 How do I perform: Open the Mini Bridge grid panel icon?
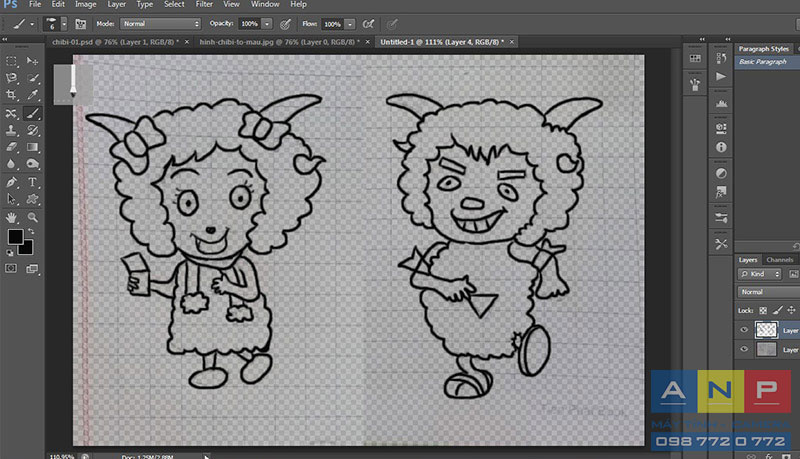(695, 58)
